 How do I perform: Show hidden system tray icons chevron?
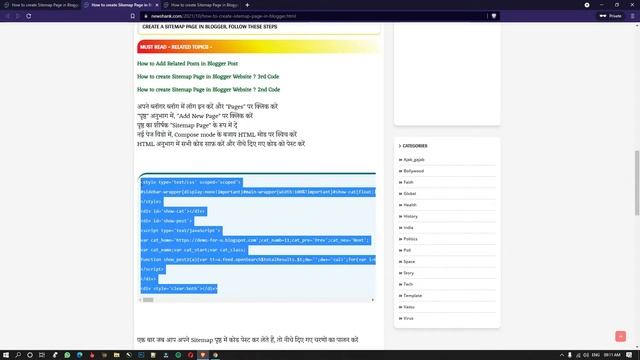coord(562,355)
